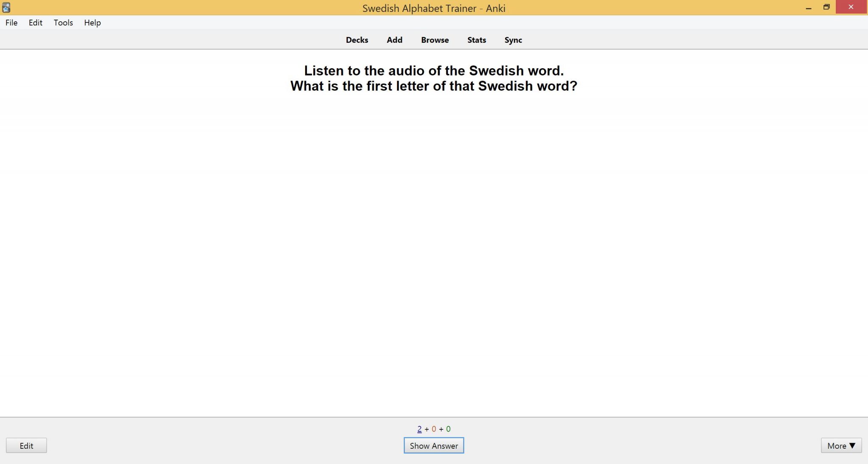Open the card Browser
868x464 pixels.
pyautogui.click(x=434, y=39)
